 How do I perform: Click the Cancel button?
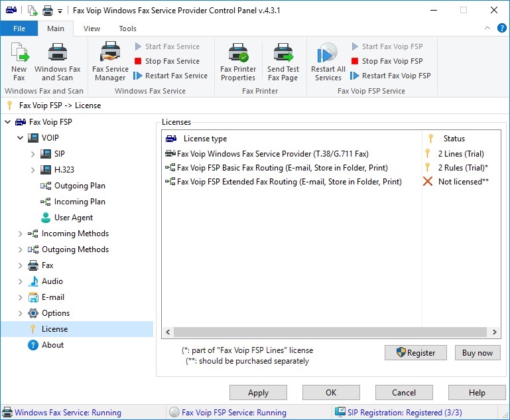click(404, 393)
